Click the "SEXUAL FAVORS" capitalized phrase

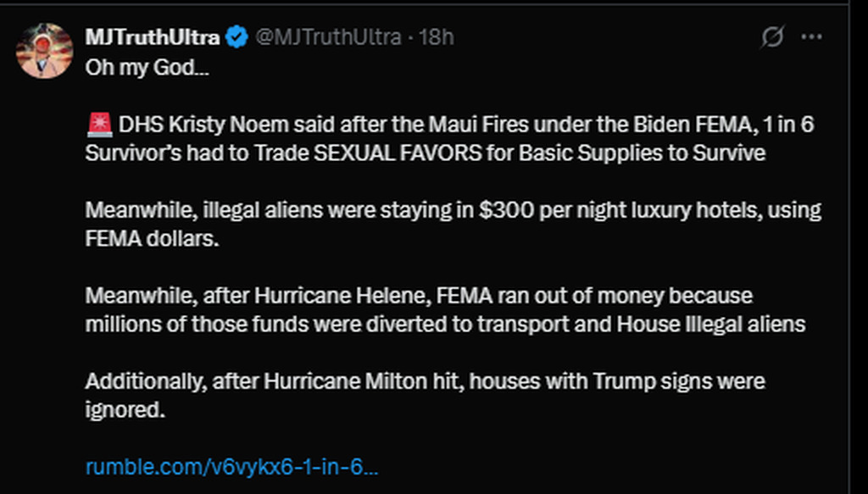point(398,153)
